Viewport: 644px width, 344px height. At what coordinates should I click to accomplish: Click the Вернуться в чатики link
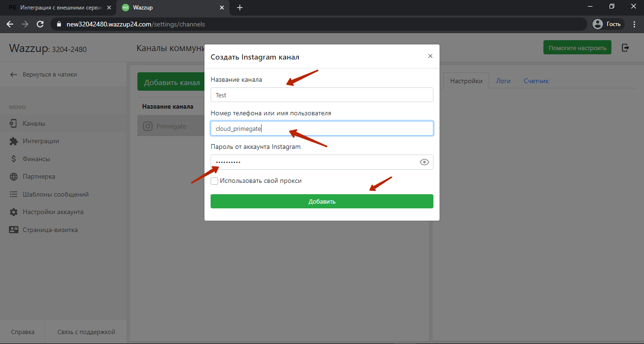[50, 75]
